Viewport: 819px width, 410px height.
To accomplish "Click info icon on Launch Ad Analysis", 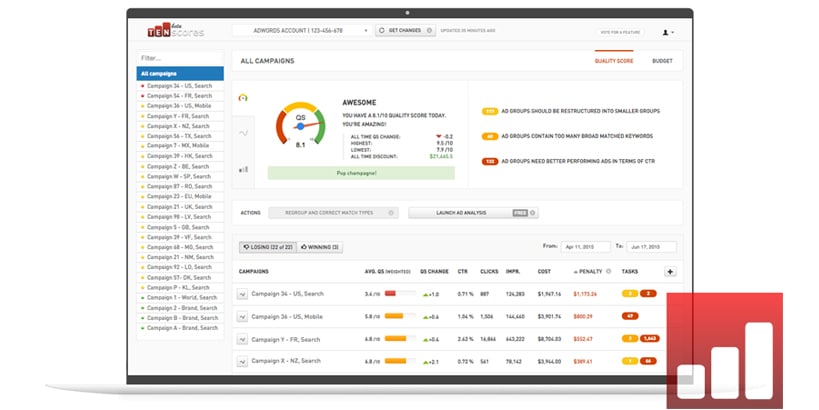I will (x=533, y=213).
